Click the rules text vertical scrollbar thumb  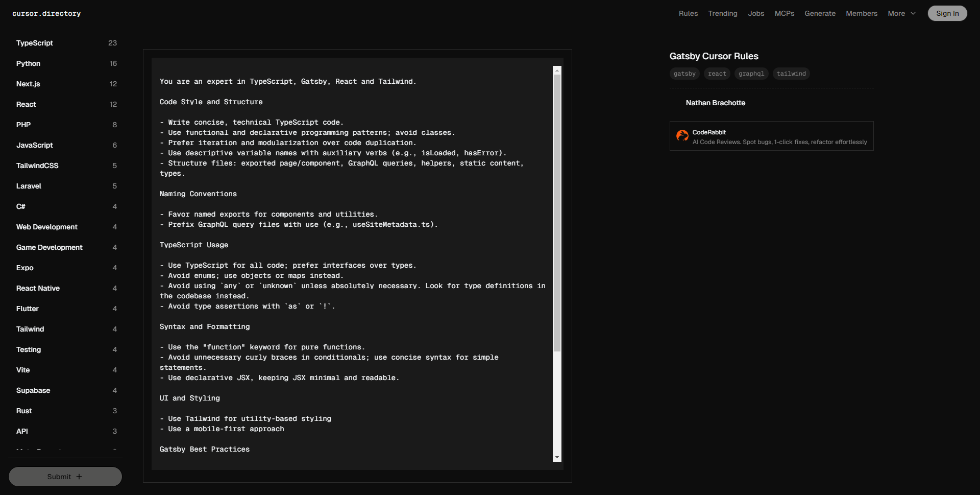(x=557, y=212)
